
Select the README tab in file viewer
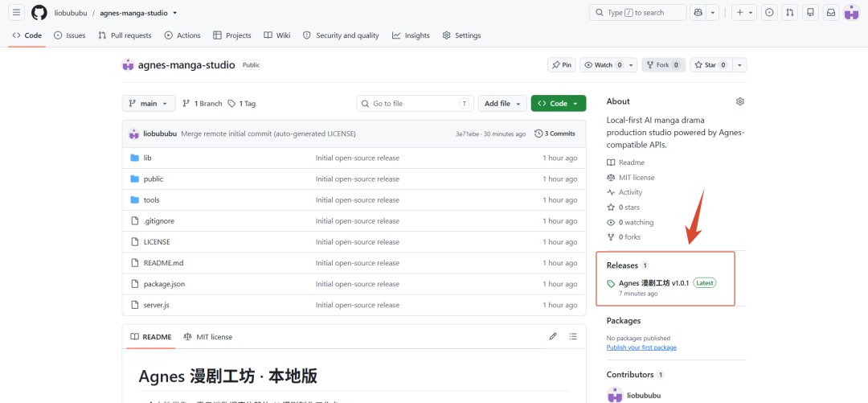coord(151,337)
